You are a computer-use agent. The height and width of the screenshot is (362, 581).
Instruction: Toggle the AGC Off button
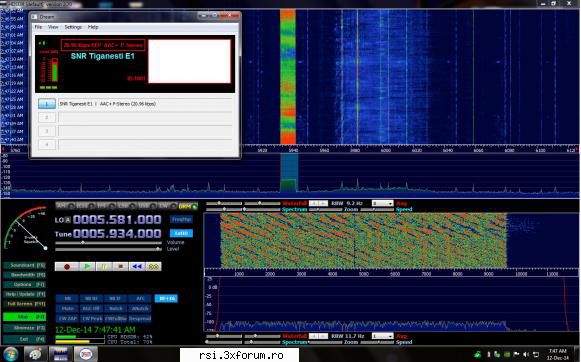click(x=91, y=308)
